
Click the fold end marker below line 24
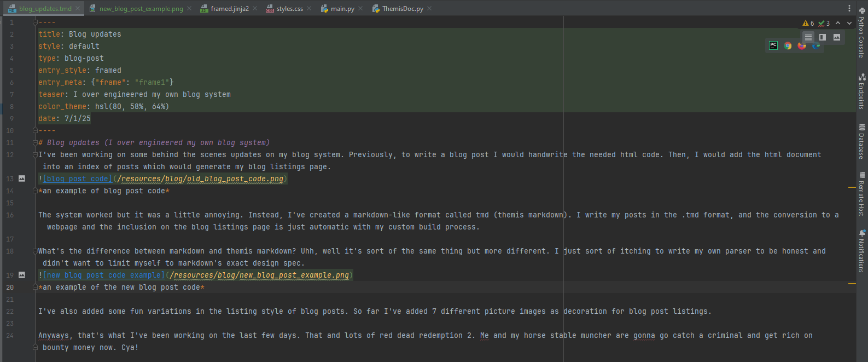click(x=35, y=347)
